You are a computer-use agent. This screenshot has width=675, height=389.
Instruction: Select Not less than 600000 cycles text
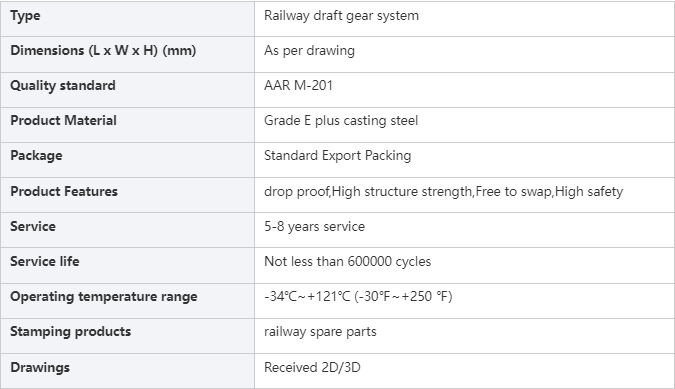point(347,262)
